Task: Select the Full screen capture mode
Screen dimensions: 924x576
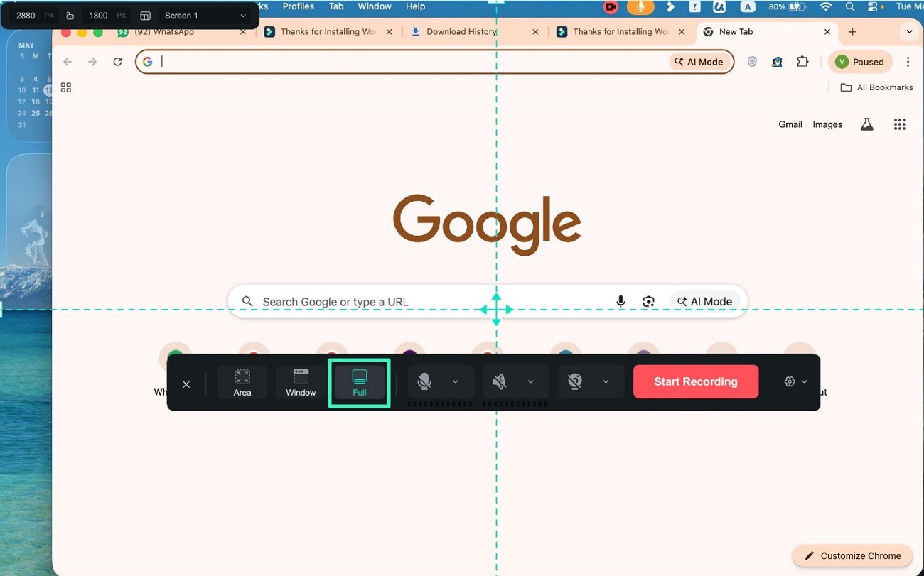Action: [x=360, y=382]
